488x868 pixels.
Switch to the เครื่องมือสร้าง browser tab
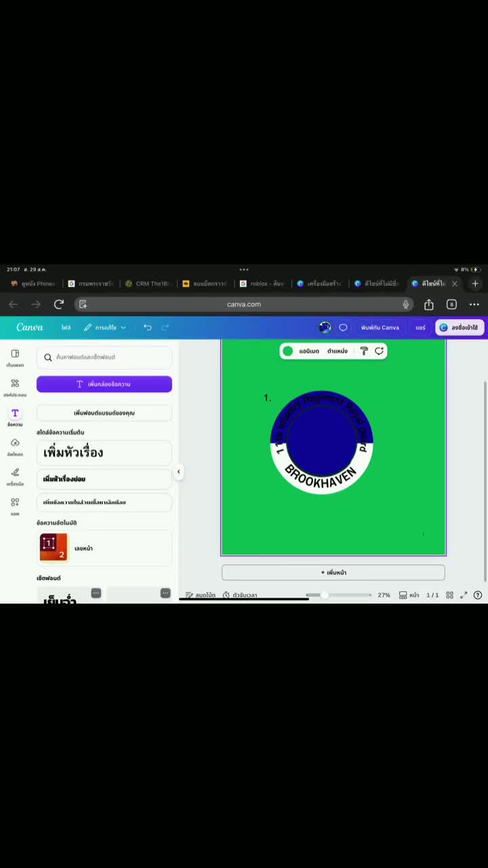pyautogui.click(x=319, y=283)
